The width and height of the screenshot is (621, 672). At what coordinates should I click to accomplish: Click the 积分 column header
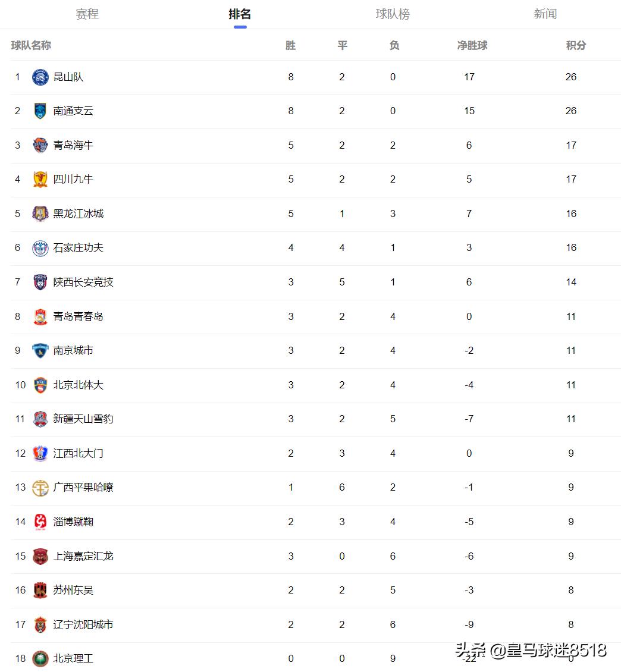[x=576, y=46]
